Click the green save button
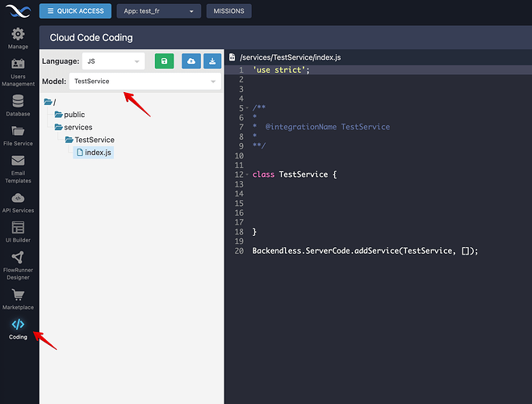This screenshot has height=404, width=532. 164,61
